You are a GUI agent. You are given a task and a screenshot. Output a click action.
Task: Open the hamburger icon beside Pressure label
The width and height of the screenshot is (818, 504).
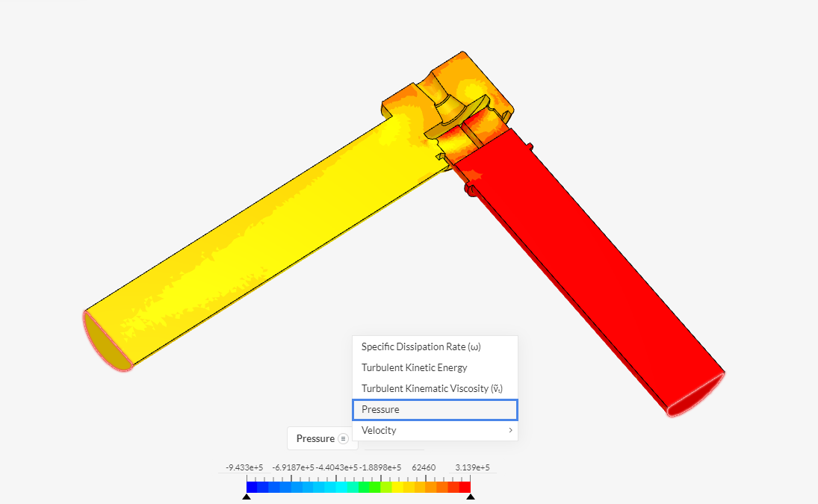344,438
